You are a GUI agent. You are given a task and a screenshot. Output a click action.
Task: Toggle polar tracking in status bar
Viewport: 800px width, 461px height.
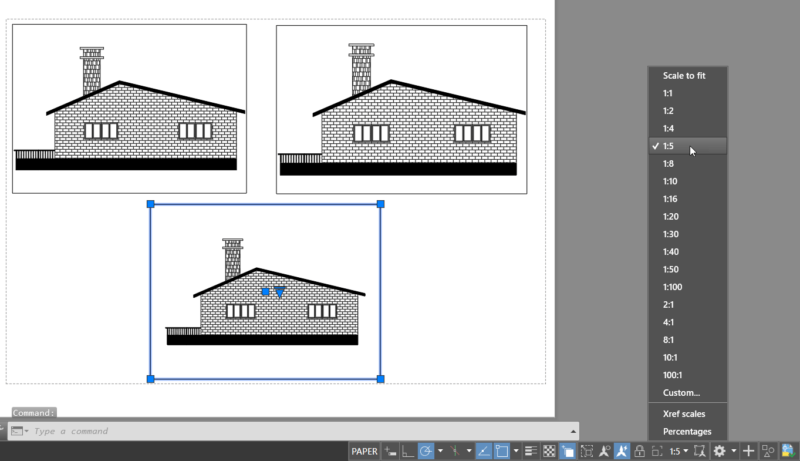point(425,451)
